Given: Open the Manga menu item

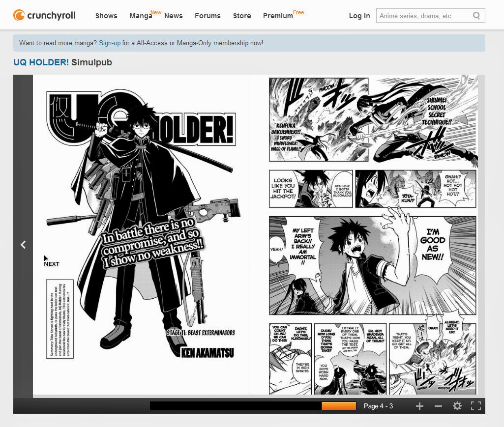Looking at the screenshot, I should pyautogui.click(x=141, y=16).
